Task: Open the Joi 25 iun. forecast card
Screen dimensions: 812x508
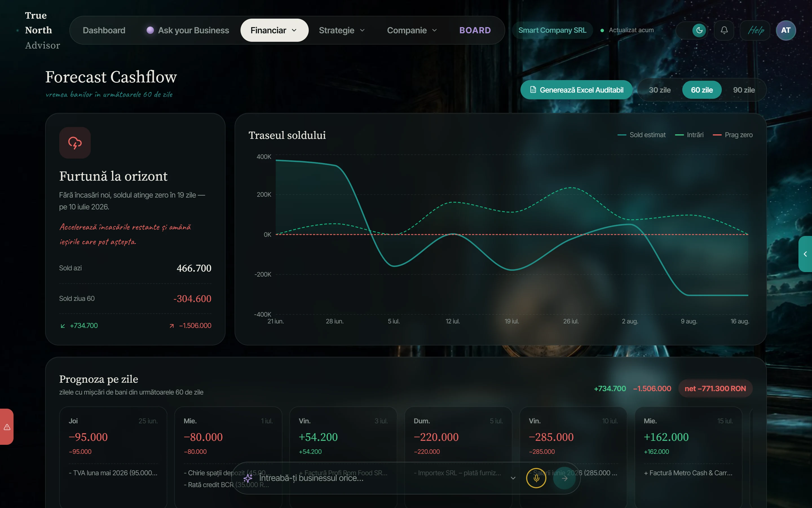Action: coord(113,457)
